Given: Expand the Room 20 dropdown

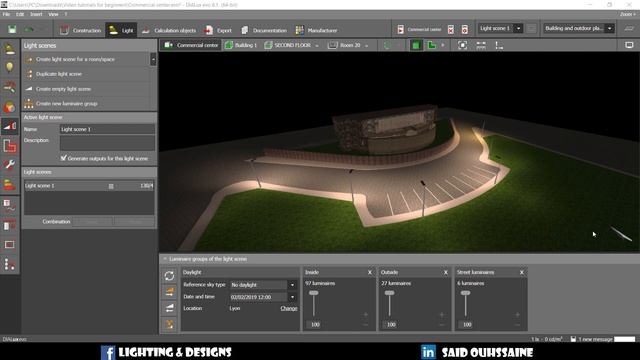Looking at the screenshot, I should (x=367, y=45).
